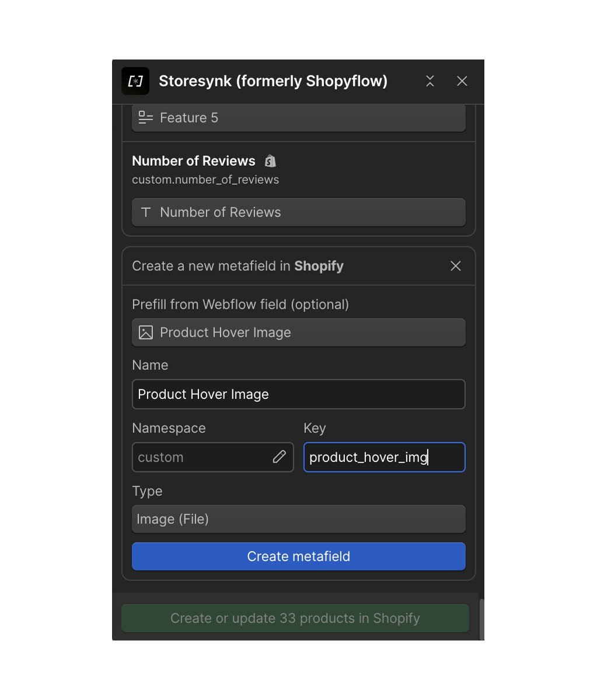This screenshot has width=597, height=700.
Task: Focus the Name input with Product Hover Image
Action: click(x=299, y=394)
